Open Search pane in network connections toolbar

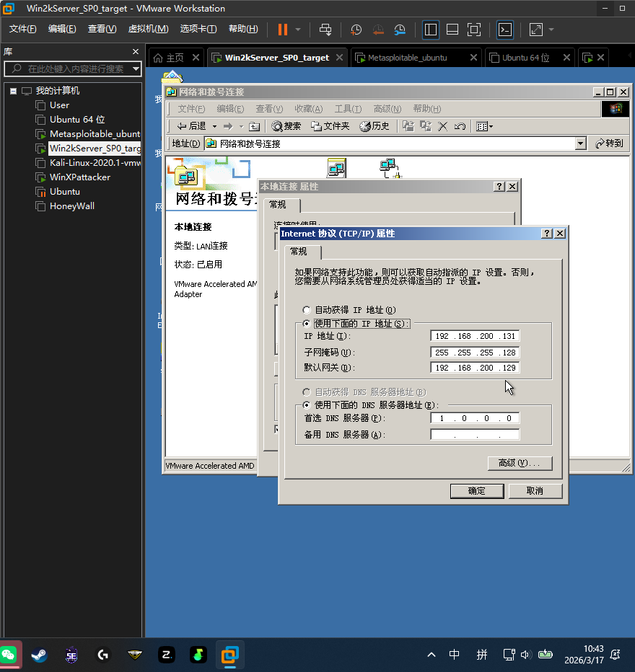click(286, 126)
